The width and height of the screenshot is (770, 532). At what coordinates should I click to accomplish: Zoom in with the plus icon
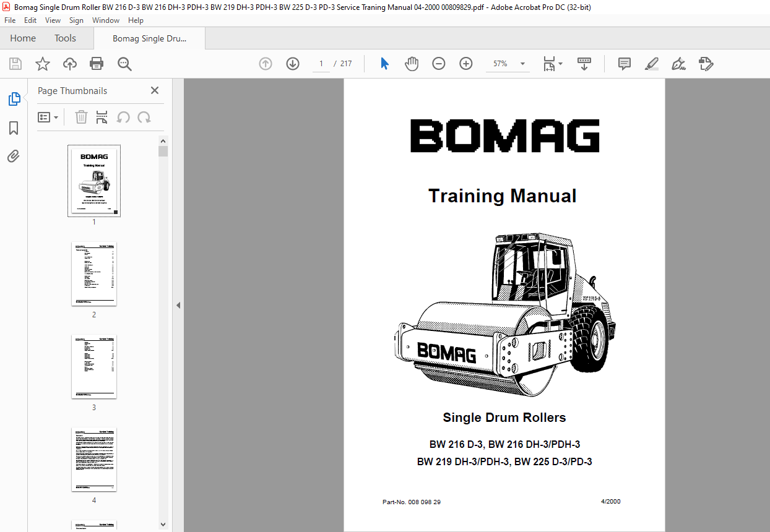(466, 64)
